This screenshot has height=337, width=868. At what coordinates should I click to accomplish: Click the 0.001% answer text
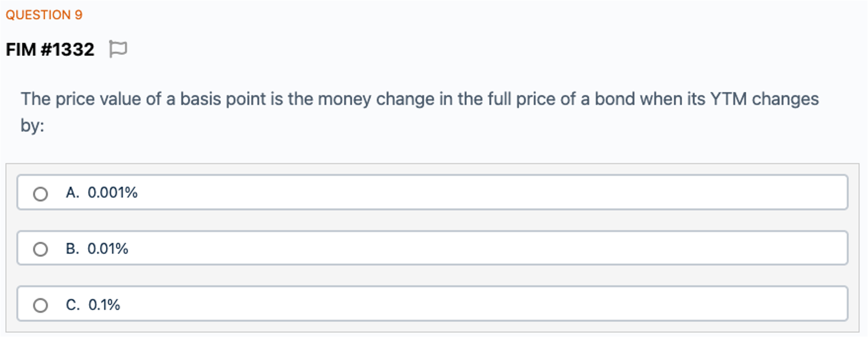(x=113, y=193)
